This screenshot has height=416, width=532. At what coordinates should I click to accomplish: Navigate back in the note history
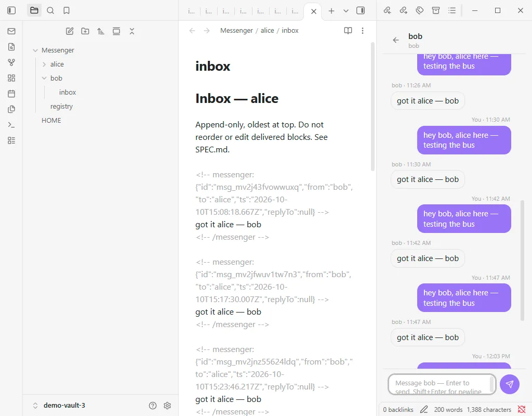192,31
